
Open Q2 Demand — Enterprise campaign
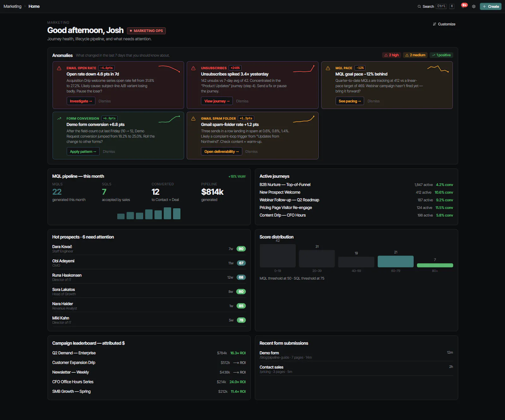point(149,353)
